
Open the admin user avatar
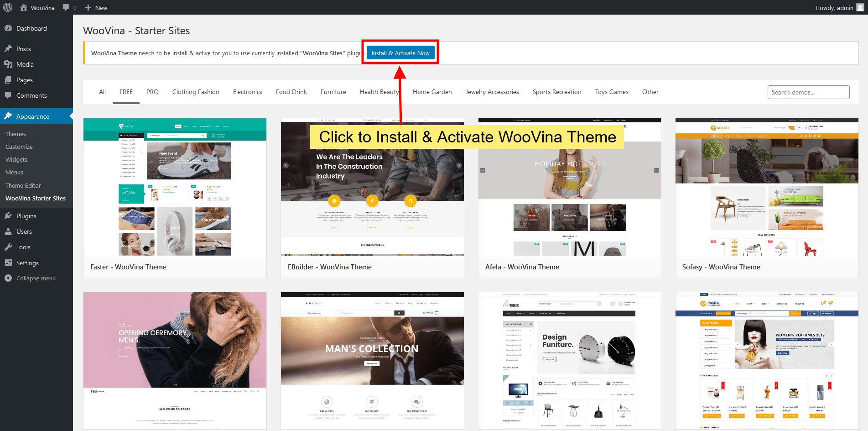coord(860,8)
